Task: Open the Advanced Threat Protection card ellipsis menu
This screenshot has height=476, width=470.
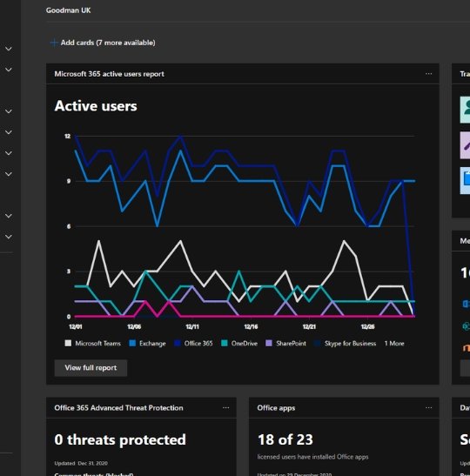Action: click(226, 408)
